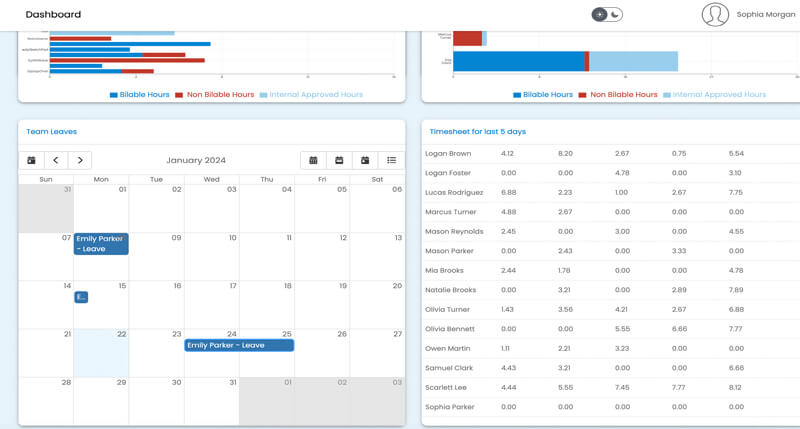Open Emily Parker leave spanning 24th-25th
800x429 pixels.
tap(239, 345)
